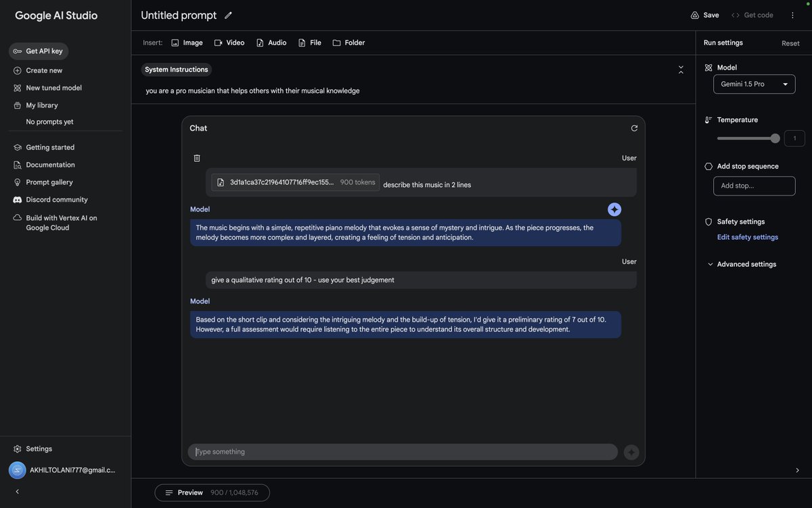Insert a File
The width and height of the screenshot is (812, 508).
310,43
